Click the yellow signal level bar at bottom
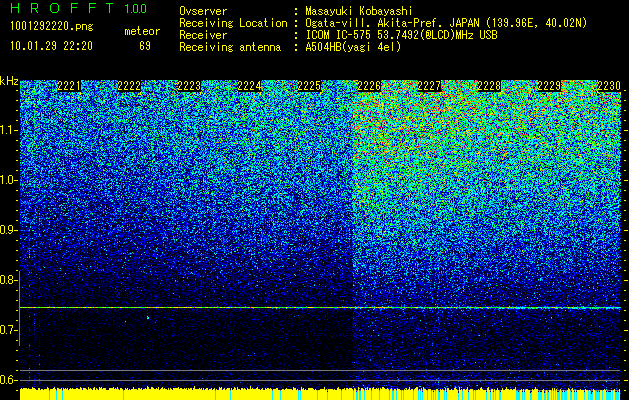Viewport: 629px width, 400px height. coord(320,394)
